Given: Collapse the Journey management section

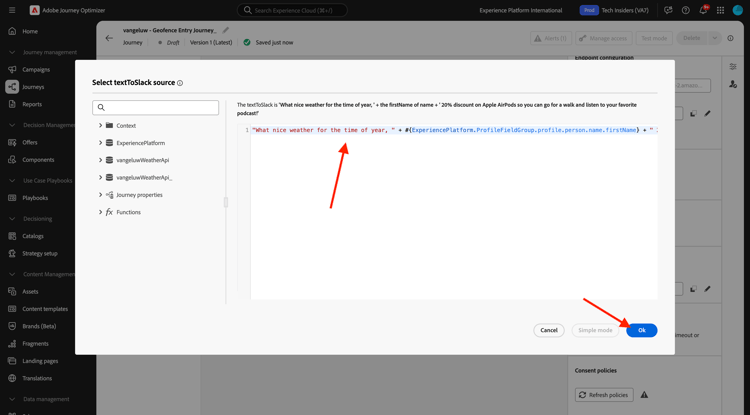Looking at the screenshot, I should [12, 53].
